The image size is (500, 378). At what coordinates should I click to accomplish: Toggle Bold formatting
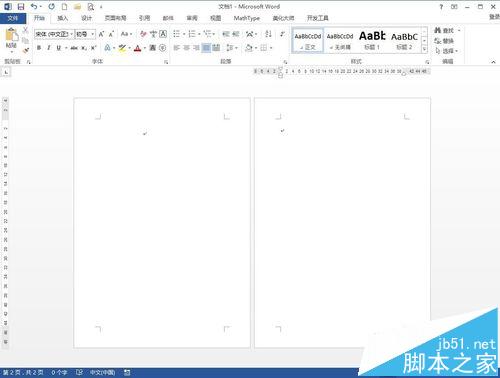[x=39, y=48]
